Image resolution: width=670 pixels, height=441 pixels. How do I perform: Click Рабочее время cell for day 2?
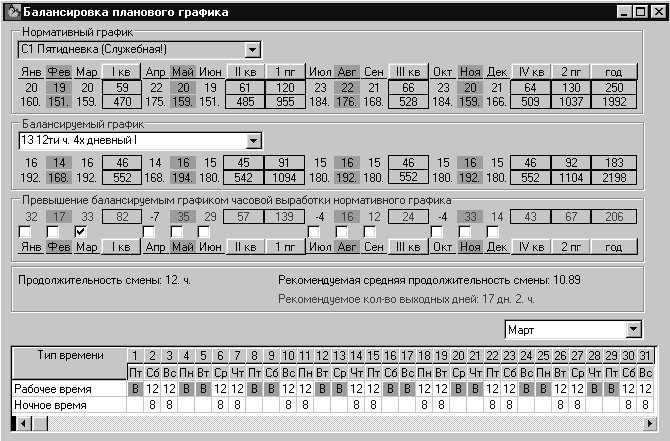(152, 389)
